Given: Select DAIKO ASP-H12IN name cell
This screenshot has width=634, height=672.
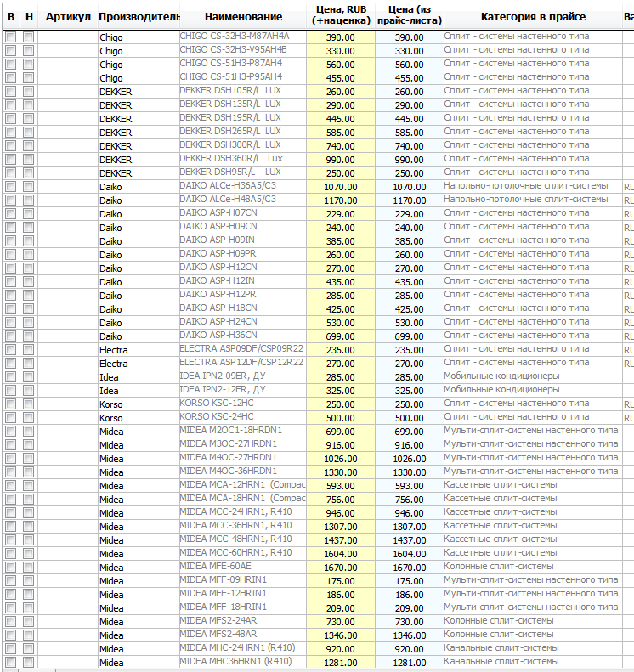Looking at the screenshot, I should [x=243, y=282].
